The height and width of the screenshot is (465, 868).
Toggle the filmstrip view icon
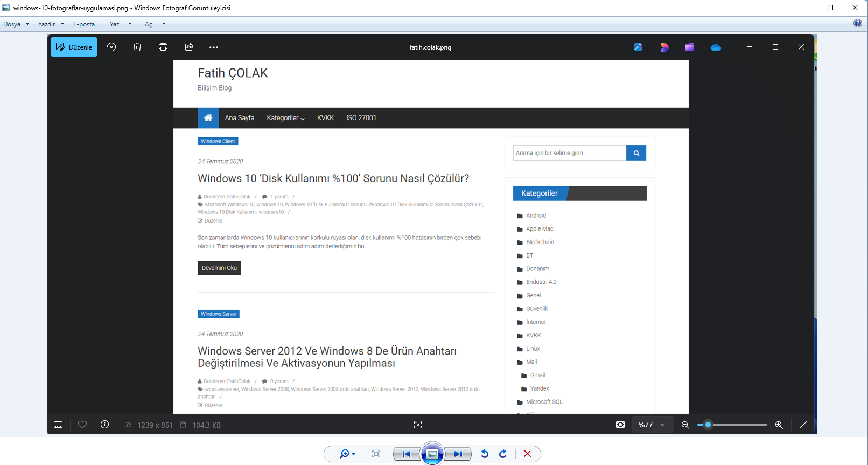point(58,425)
